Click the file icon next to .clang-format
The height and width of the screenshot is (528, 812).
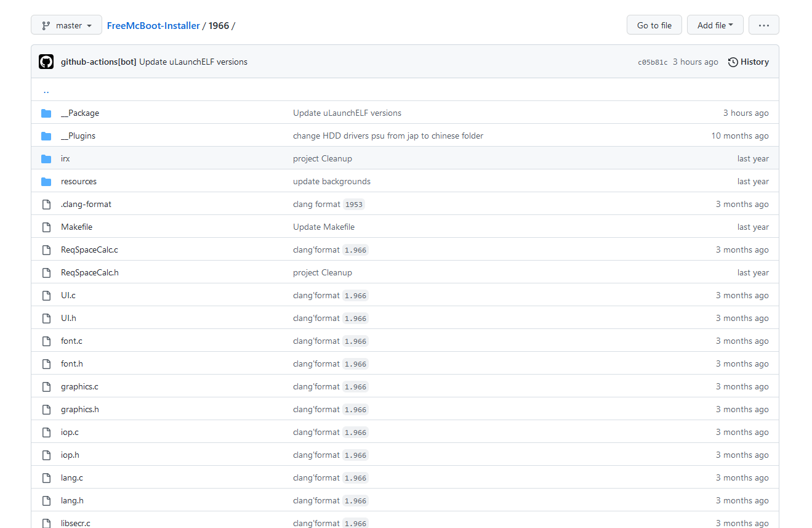pos(46,204)
